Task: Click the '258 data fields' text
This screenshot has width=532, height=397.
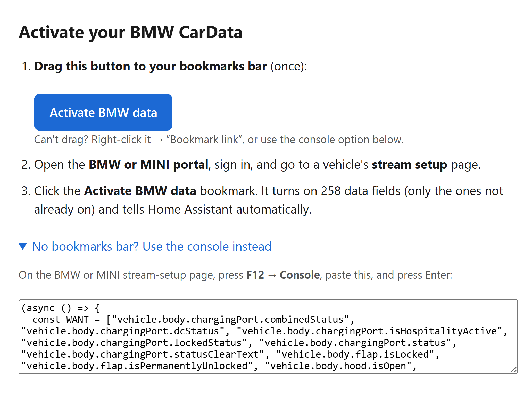Action: (x=361, y=191)
